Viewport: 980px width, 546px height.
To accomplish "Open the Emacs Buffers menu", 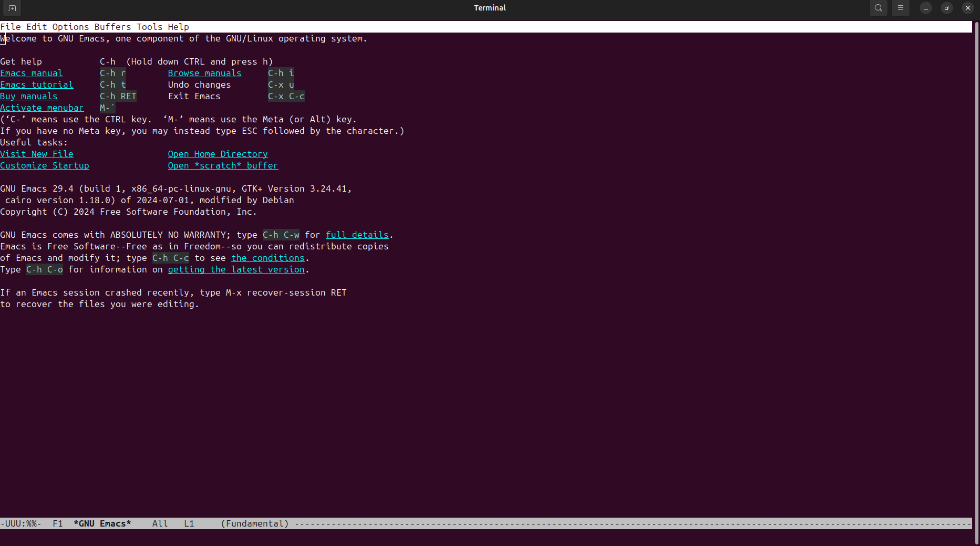I will click(x=113, y=27).
